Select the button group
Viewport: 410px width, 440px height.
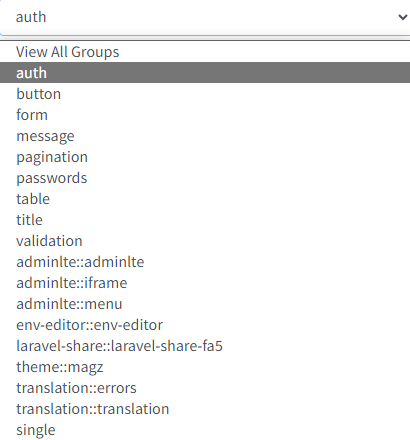coord(205,94)
